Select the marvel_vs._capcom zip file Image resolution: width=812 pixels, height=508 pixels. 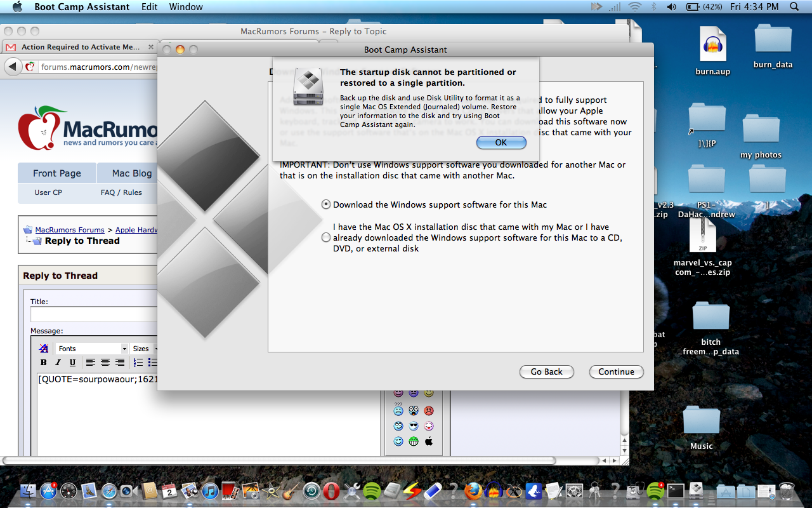tap(702, 247)
